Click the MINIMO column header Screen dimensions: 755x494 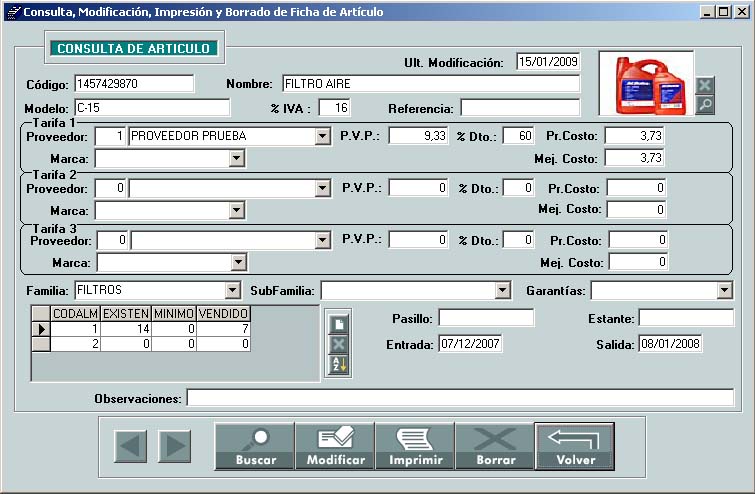click(174, 314)
